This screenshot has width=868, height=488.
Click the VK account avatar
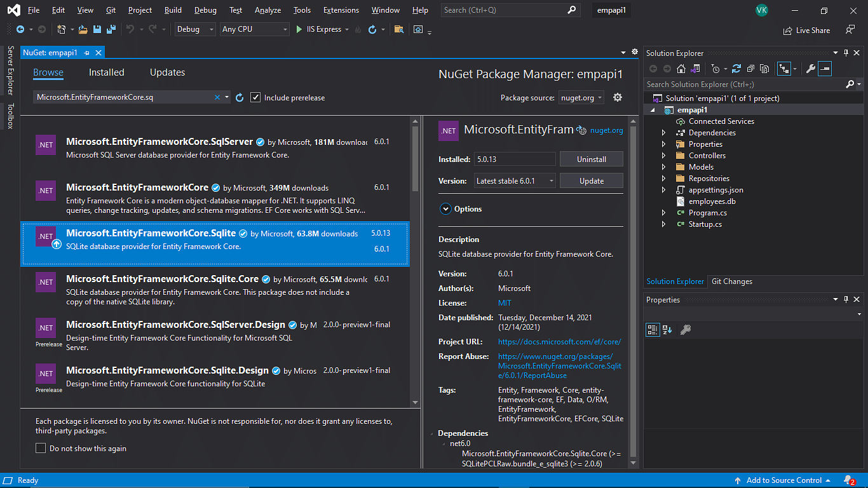(x=762, y=10)
